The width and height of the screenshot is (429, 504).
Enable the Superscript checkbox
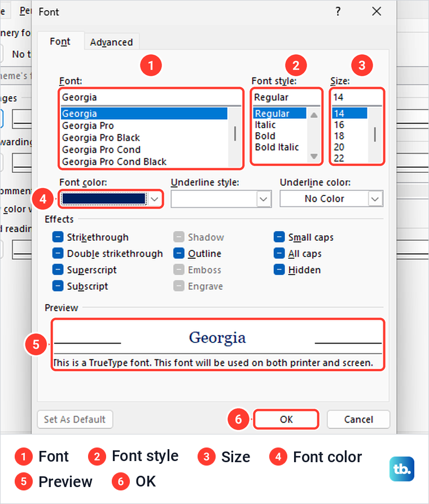pos(58,270)
